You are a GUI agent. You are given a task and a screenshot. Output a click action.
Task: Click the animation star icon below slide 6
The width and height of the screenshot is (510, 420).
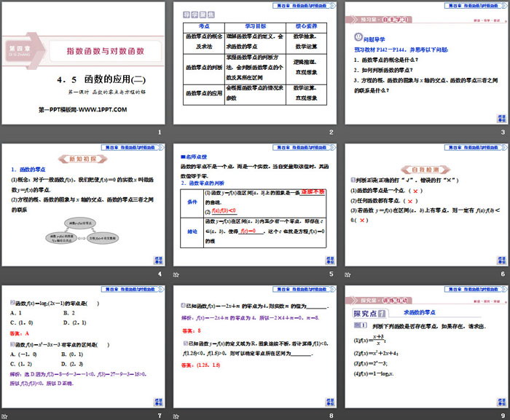(x=348, y=274)
